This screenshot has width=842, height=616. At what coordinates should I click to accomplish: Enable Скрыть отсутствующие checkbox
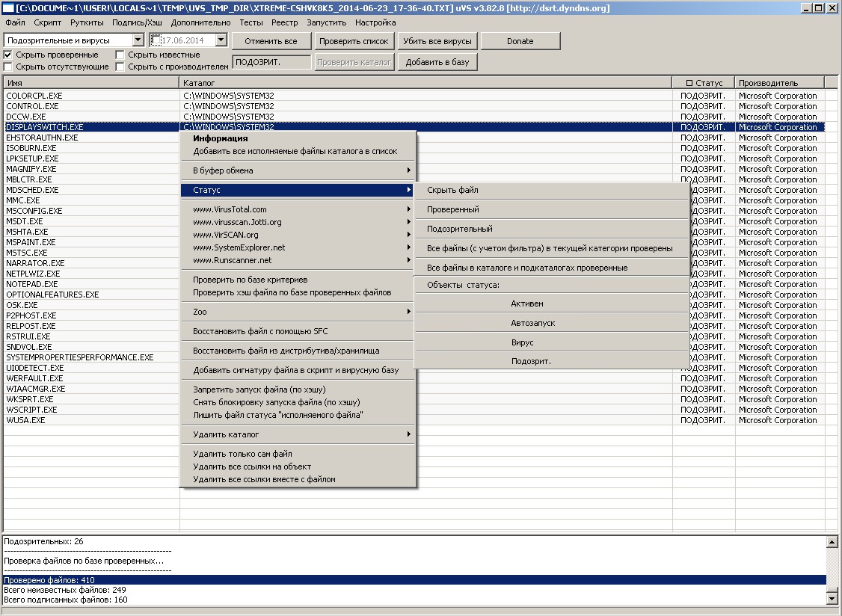8,67
